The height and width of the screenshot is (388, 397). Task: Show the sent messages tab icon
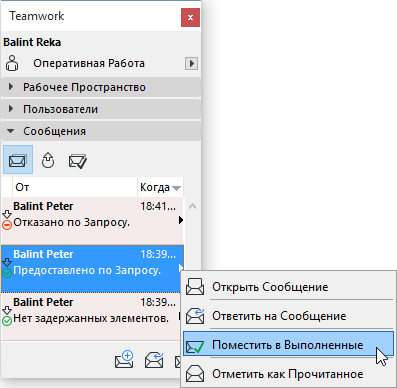48,160
